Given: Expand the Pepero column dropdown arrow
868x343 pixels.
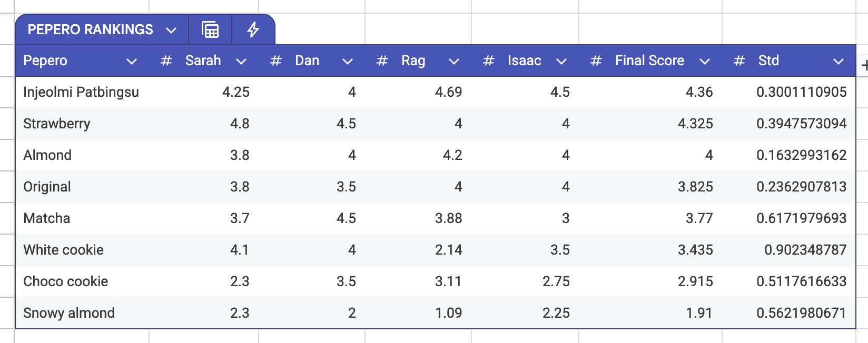Looking at the screenshot, I should [x=132, y=62].
